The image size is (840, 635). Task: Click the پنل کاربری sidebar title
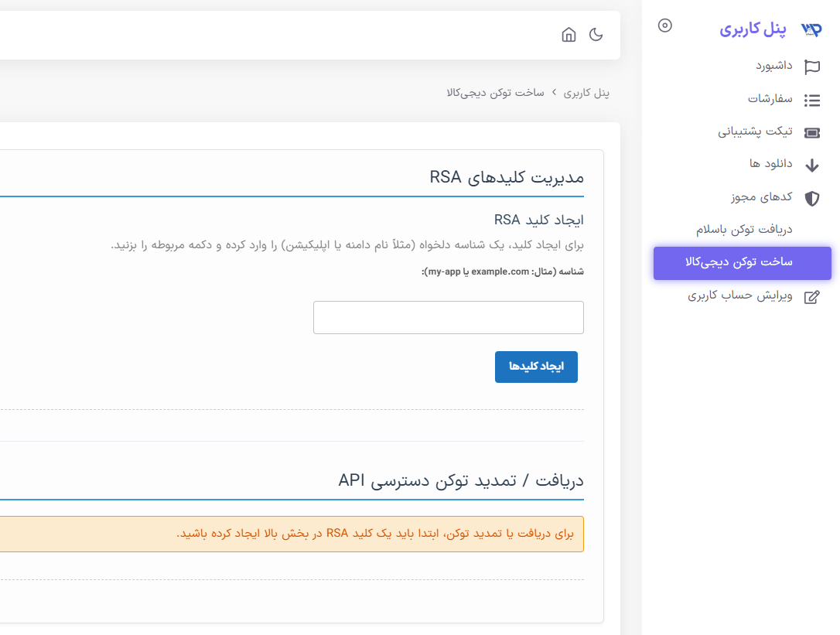[x=753, y=29]
